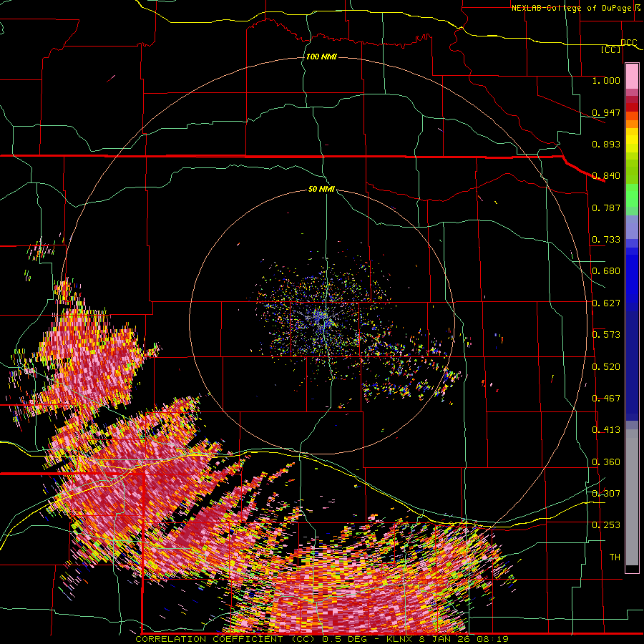Select the 0.307 scale value
The height and width of the screenshot is (644, 644).
click(x=606, y=494)
